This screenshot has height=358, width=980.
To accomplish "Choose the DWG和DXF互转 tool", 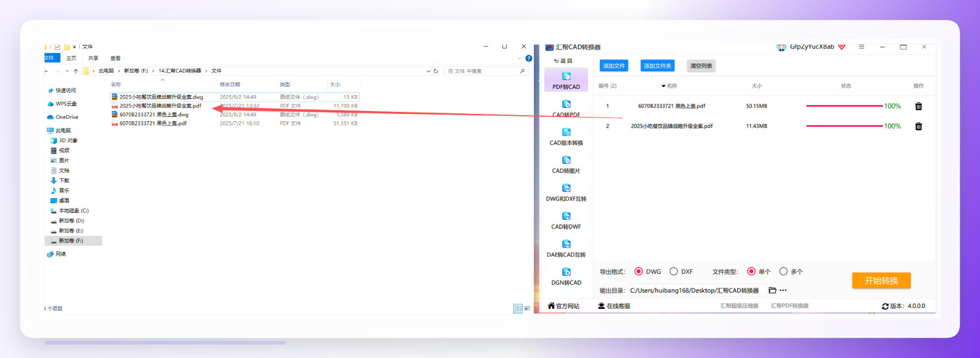I will [566, 193].
